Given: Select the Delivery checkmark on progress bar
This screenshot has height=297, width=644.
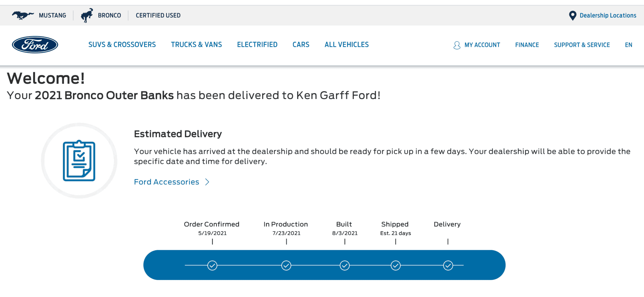Looking at the screenshot, I should [448, 265].
